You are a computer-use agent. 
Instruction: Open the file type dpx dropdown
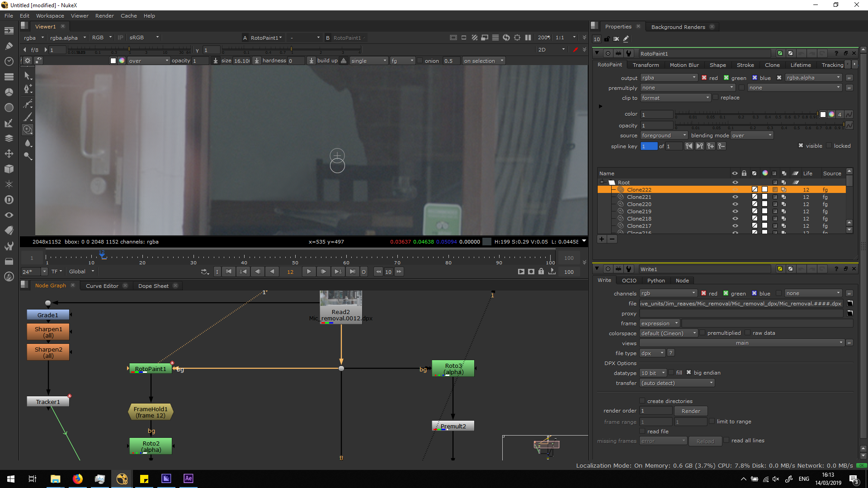click(x=652, y=353)
